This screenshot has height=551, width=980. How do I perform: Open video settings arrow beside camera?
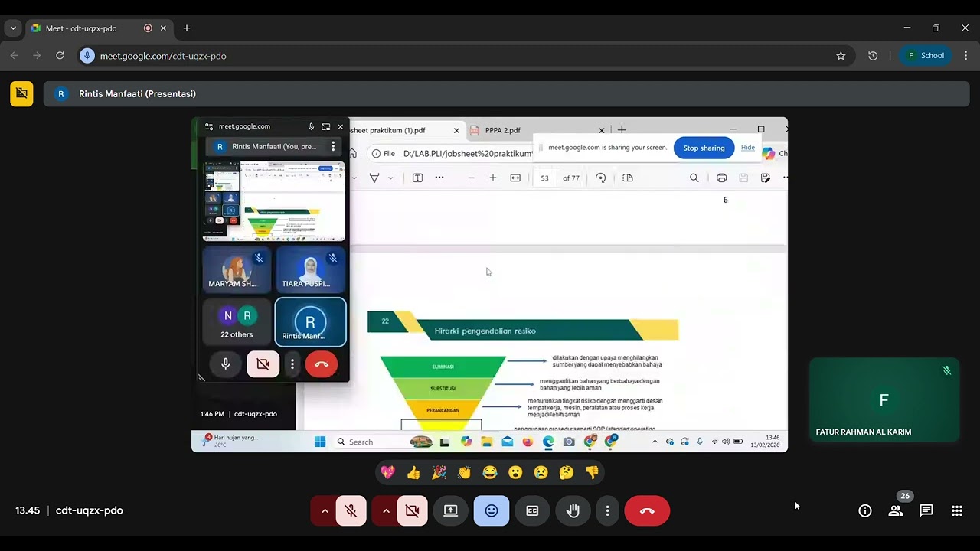[386, 510]
